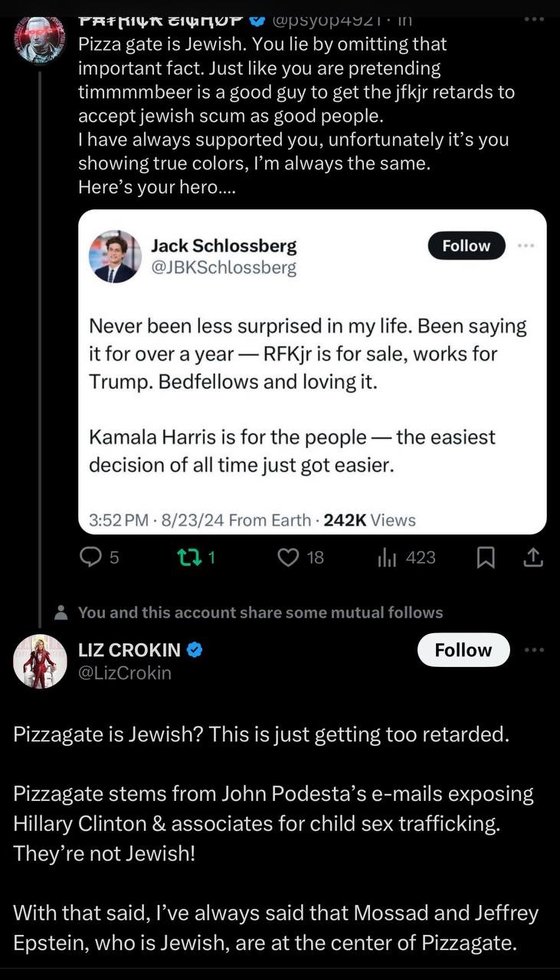This screenshot has width=560, height=980.
Task: Tap the share upload arrow icon
Action: [532, 558]
